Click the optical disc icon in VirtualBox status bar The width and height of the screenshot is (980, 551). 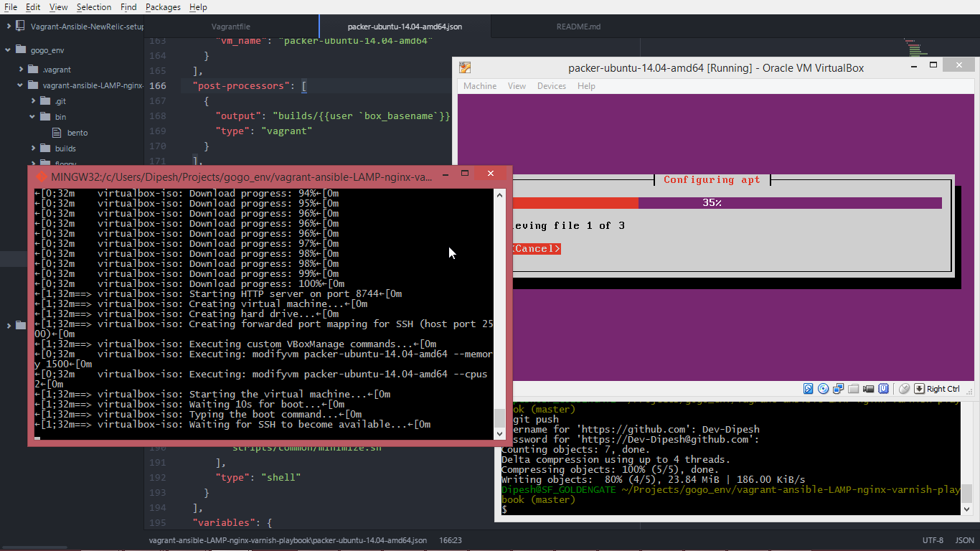click(x=823, y=389)
